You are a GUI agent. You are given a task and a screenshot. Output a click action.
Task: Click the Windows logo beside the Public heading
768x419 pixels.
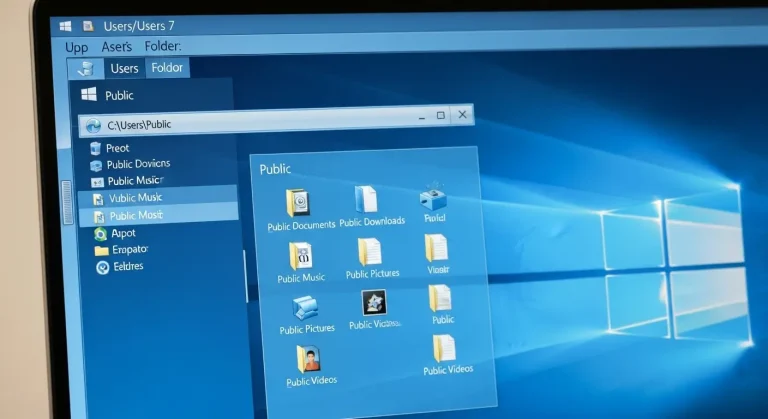point(89,94)
